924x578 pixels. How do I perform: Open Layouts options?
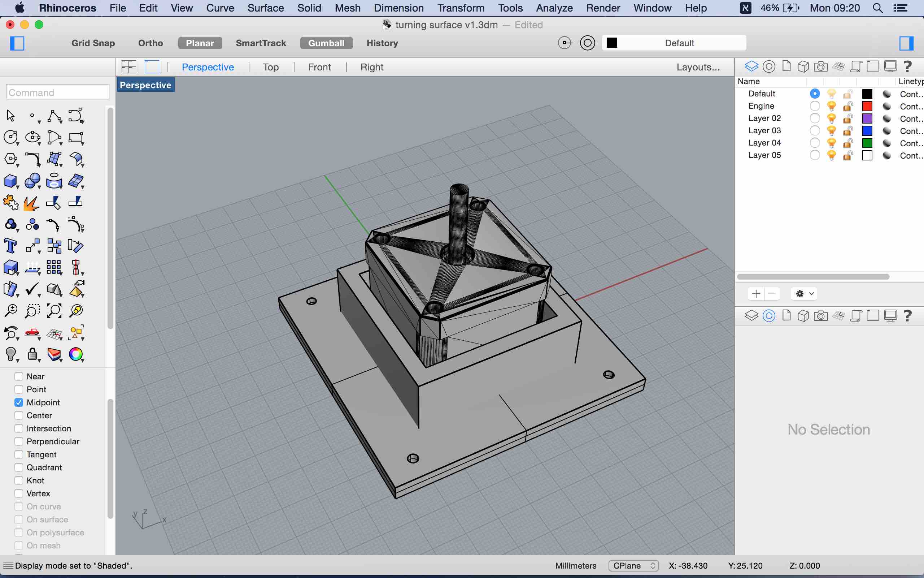(x=698, y=67)
